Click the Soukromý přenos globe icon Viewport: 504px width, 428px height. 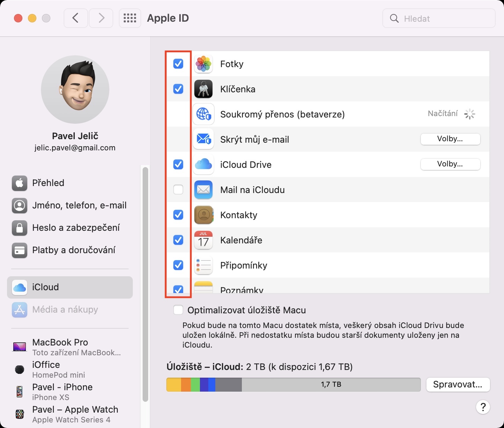tap(203, 114)
